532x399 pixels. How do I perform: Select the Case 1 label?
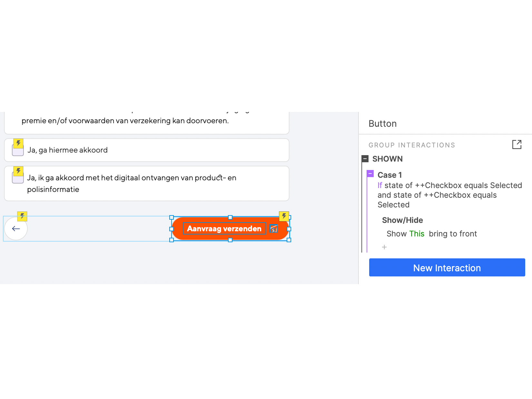[389, 175]
